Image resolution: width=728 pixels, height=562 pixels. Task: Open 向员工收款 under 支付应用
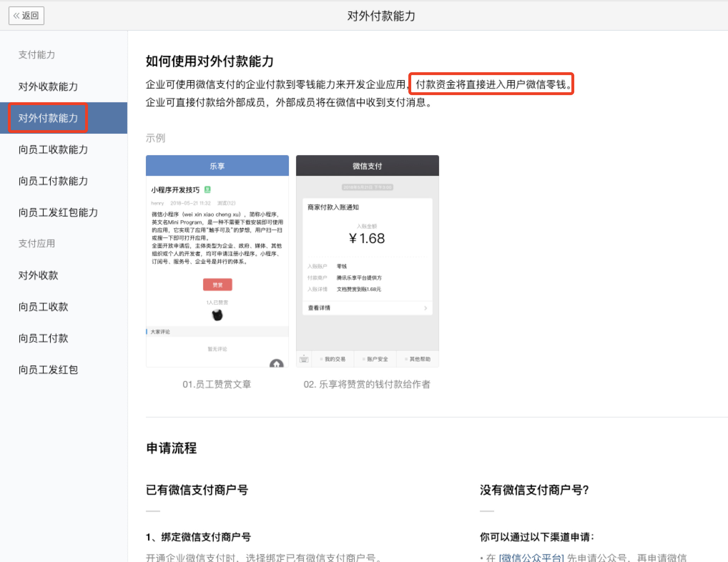click(43, 307)
